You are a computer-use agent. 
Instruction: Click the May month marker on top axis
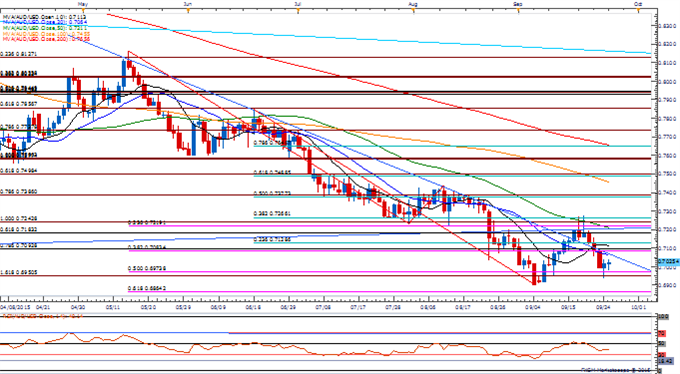click(x=83, y=3)
